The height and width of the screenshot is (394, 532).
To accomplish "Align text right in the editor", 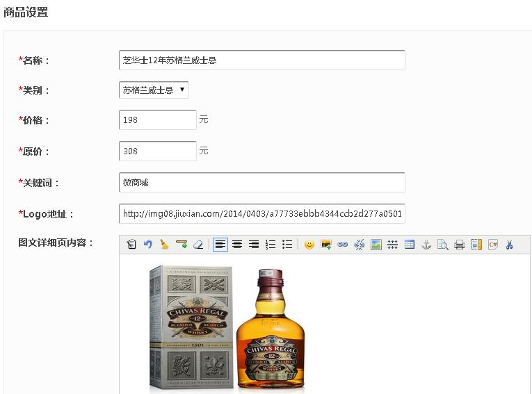I will pos(254,245).
